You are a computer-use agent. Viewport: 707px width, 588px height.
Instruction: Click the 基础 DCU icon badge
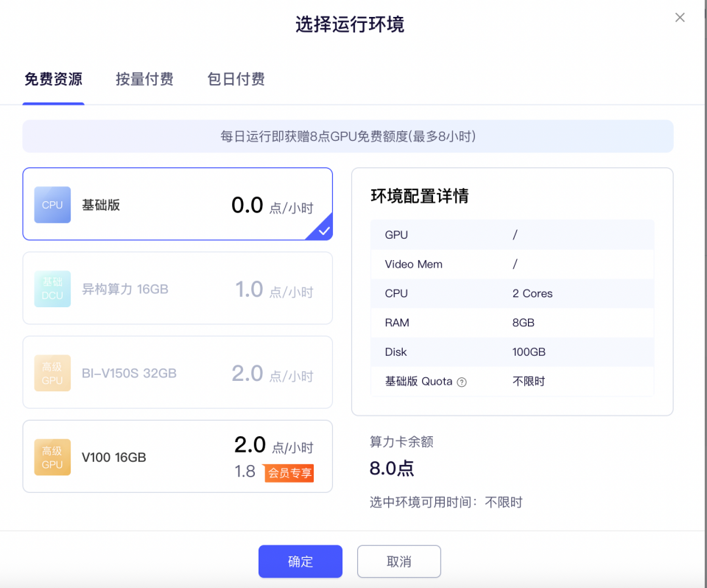[x=52, y=289]
